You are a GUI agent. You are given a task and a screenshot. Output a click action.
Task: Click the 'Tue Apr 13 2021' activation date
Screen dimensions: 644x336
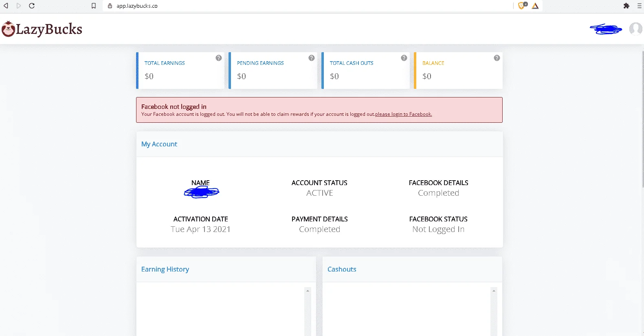tap(200, 229)
